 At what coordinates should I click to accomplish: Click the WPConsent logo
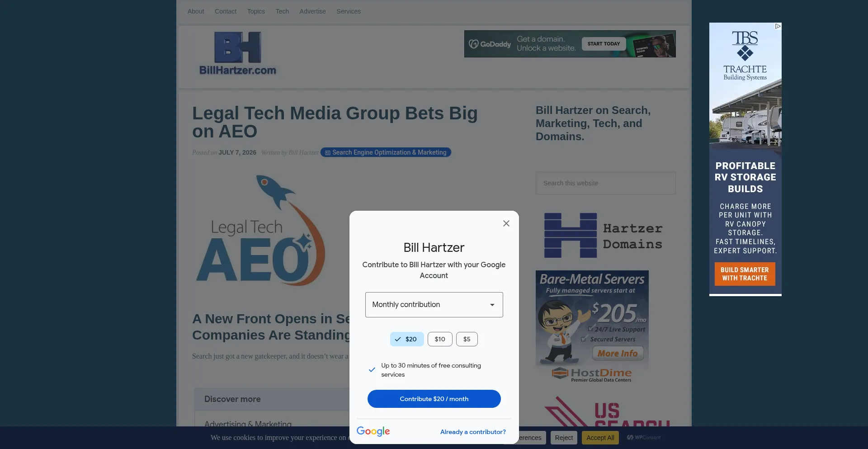[644, 437]
